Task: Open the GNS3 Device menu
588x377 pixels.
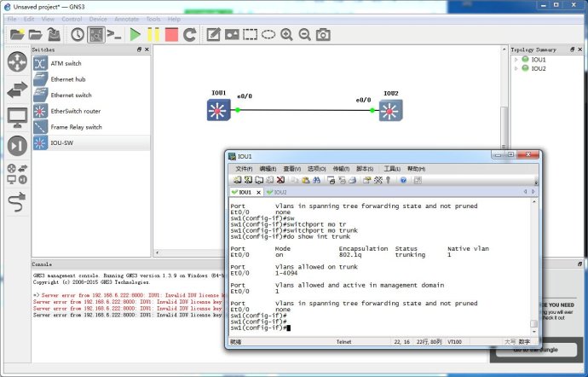Action: (98, 19)
